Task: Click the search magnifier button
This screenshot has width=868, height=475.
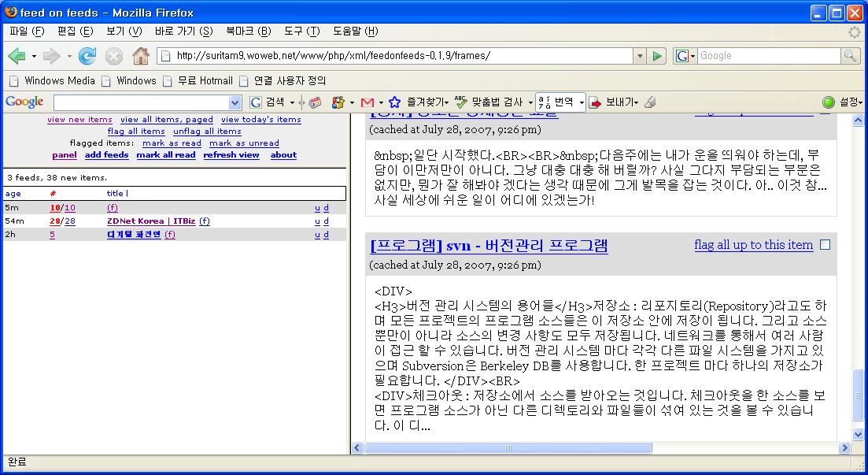Action: click(850, 56)
